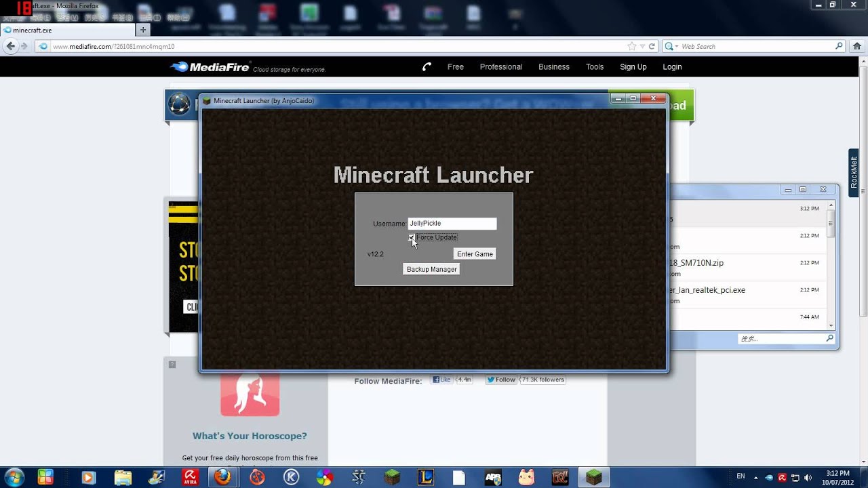
Task: Open the StarCraft taskbar icon
Action: pyautogui.click(x=359, y=477)
